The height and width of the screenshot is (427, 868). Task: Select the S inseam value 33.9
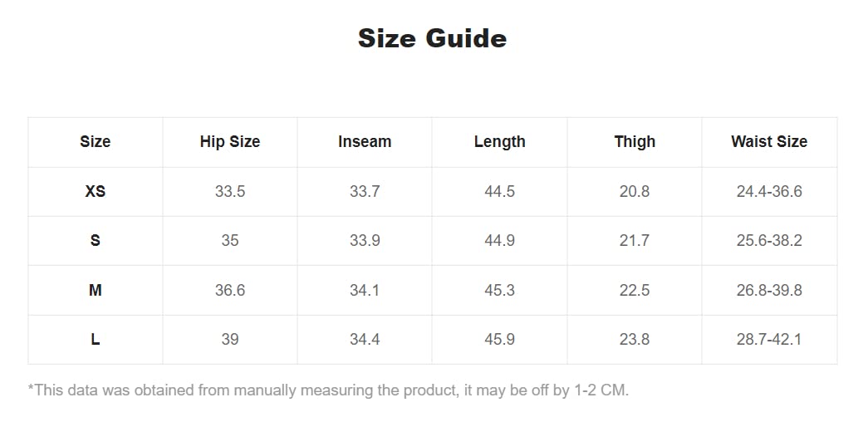point(365,241)
